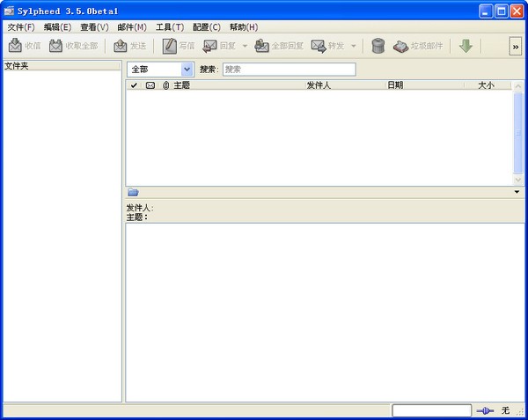
Task: Sort by 主题 column header
Action: (238, 85)
